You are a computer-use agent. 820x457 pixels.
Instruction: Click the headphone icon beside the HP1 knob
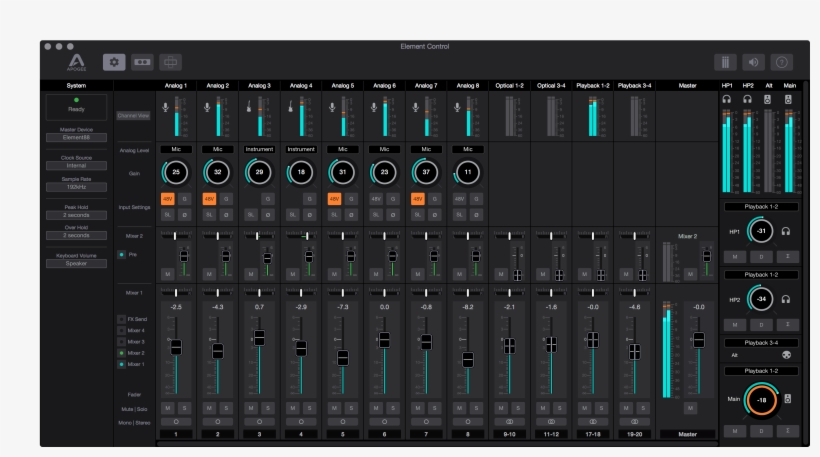click(785, 231)
